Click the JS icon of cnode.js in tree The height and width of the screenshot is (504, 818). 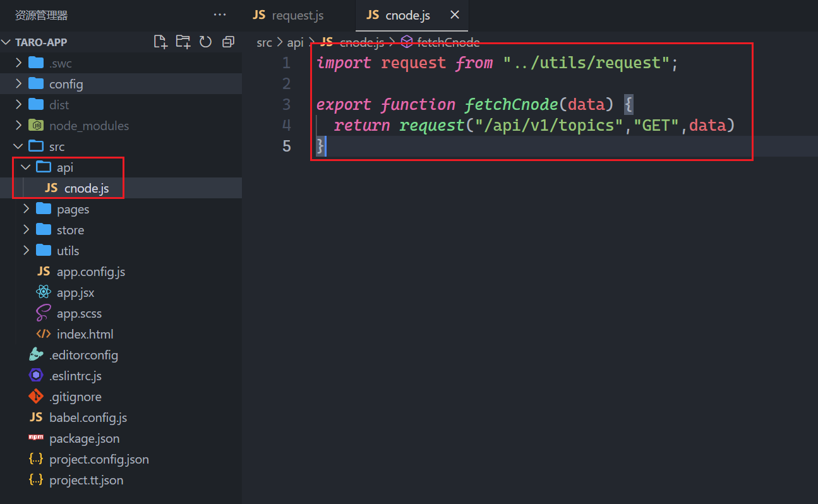tap(51, 188)
